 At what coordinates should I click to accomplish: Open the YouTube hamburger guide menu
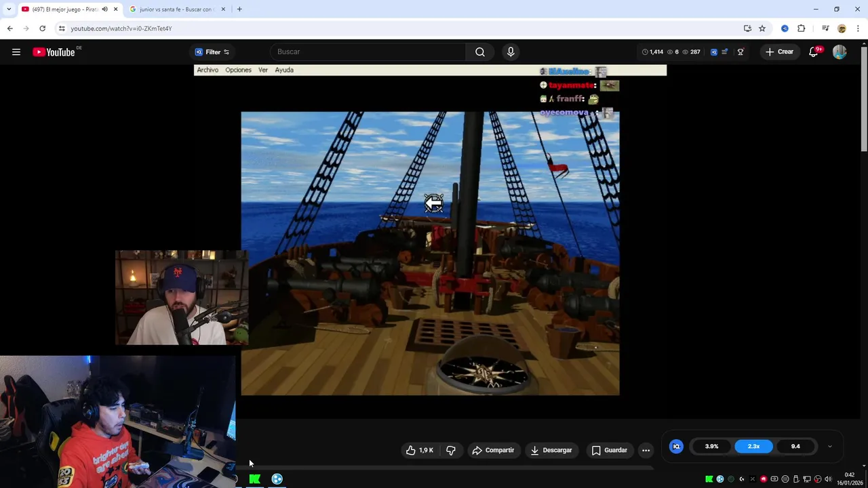(16, 52)
